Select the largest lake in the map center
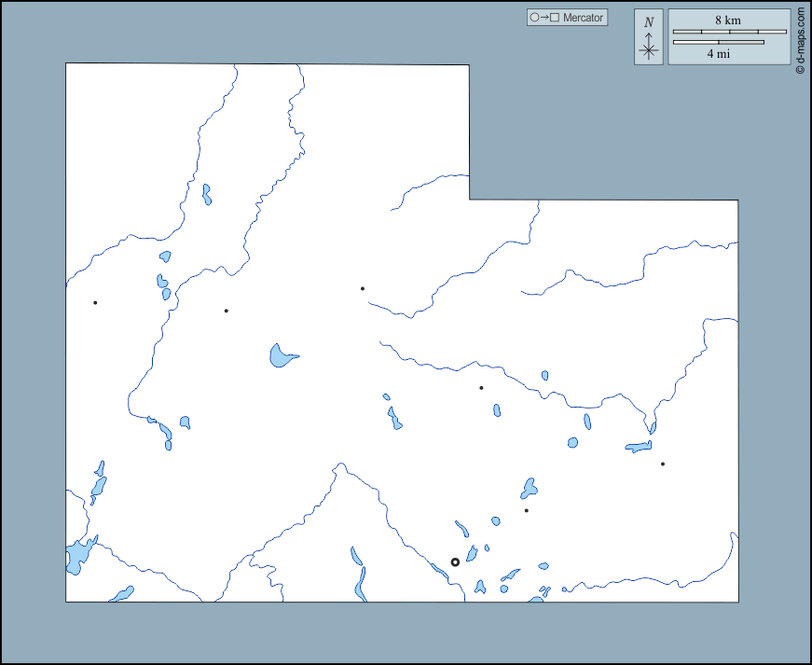 (x=281, y=355)
